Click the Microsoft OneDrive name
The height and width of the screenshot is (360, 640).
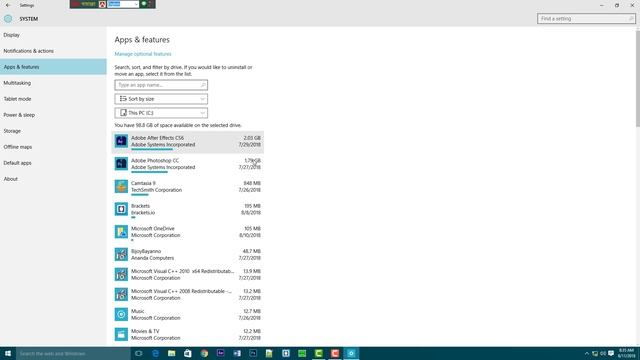(153, 229)
